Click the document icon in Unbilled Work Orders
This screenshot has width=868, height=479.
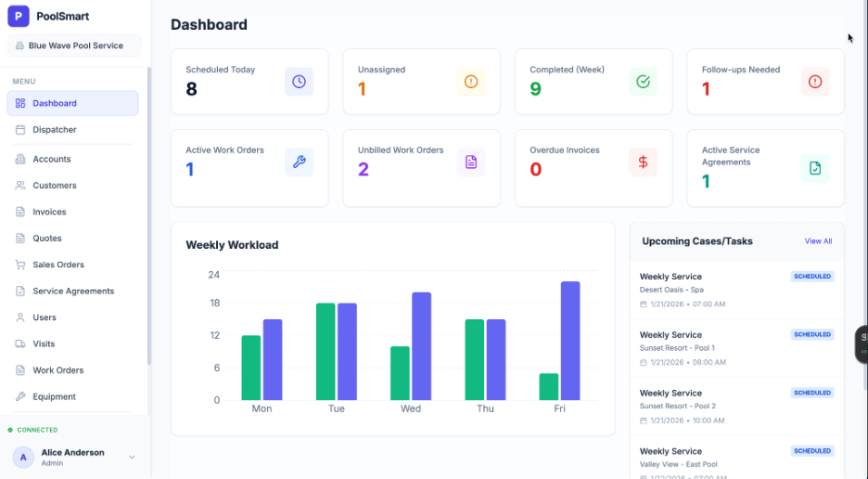click(471, 162)
